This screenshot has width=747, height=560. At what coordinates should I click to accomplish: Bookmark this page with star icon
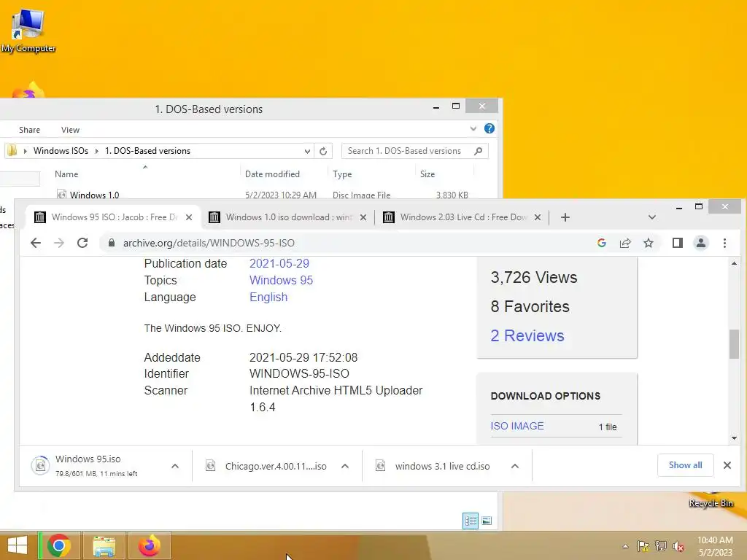pos(649,243)
